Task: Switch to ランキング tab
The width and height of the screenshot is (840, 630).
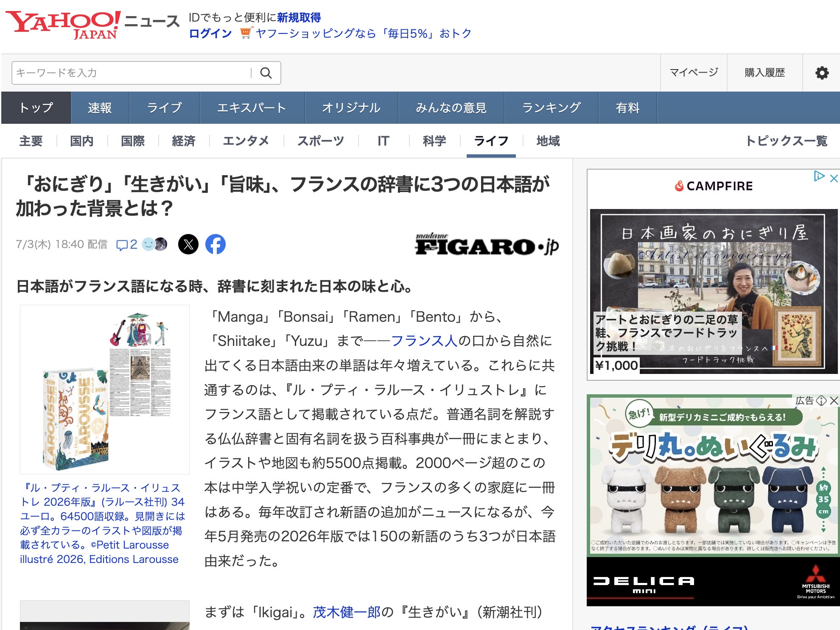Action: [x=551, y=108]
